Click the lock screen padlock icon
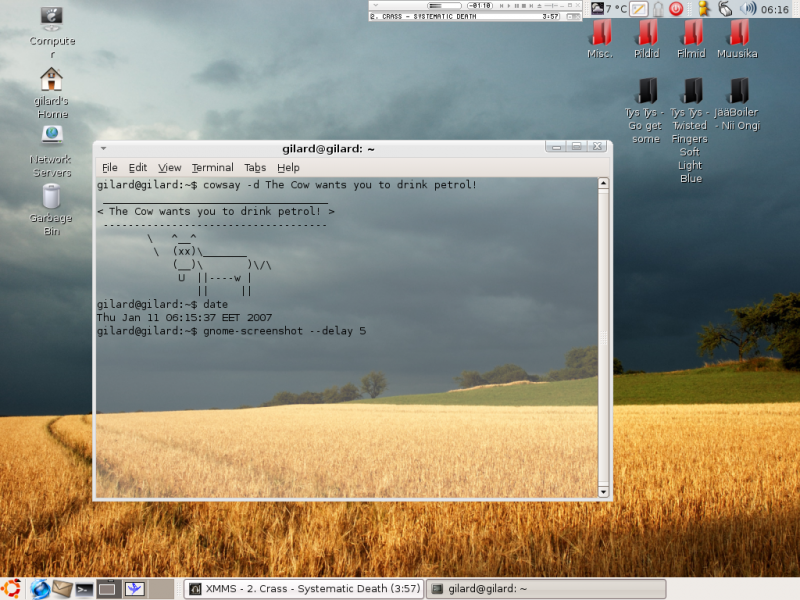This screenshot has height=600, width=800. (658, 9)
